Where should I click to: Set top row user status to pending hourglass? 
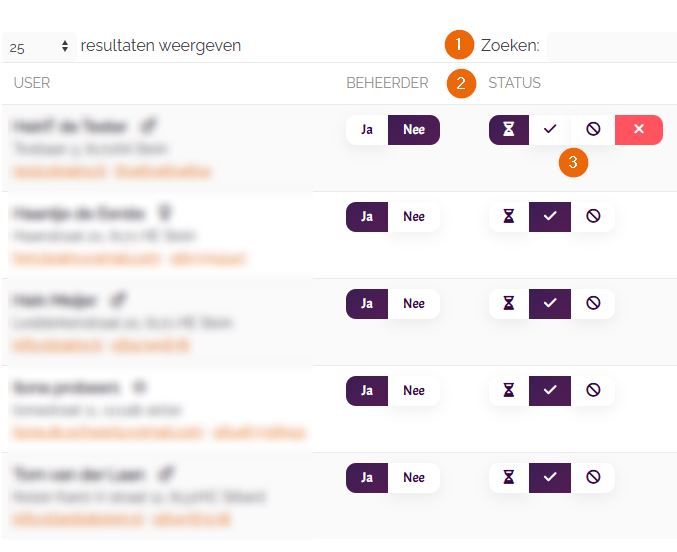509,130
